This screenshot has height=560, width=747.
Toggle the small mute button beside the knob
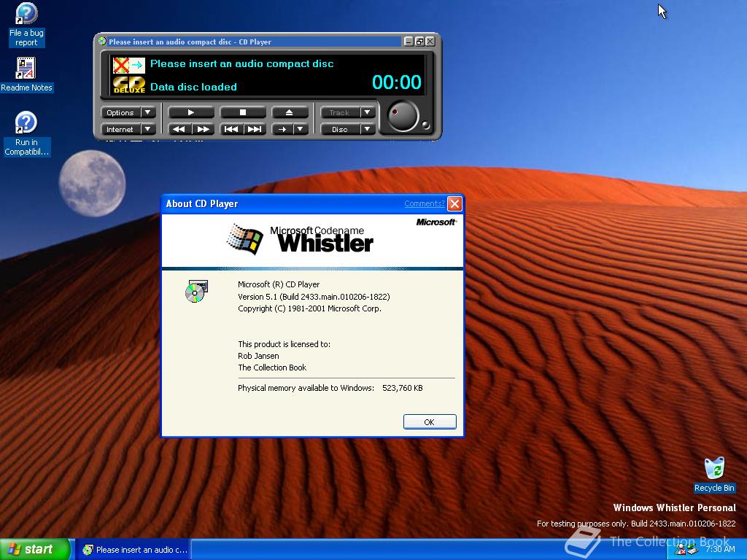point(425,125)
